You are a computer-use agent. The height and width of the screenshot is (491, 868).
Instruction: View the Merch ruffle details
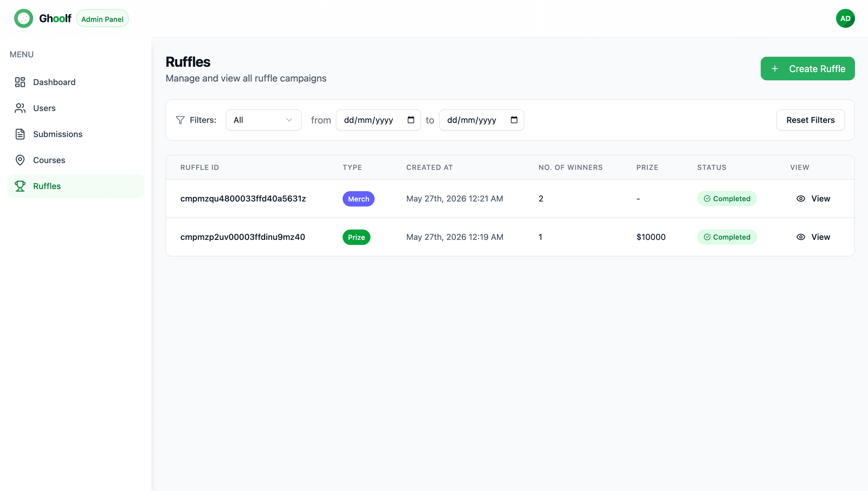[813, 199]
